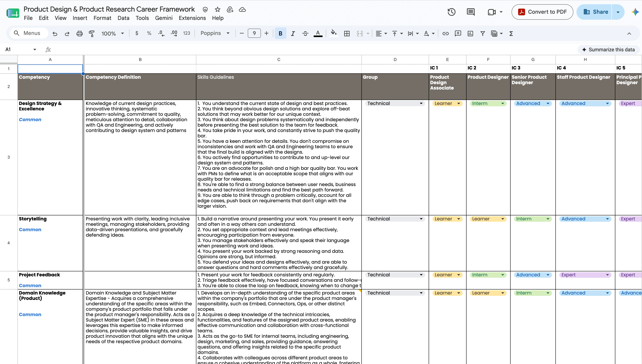View cloud document status icon
The image size is (642, 364).
tap(242, 9)
